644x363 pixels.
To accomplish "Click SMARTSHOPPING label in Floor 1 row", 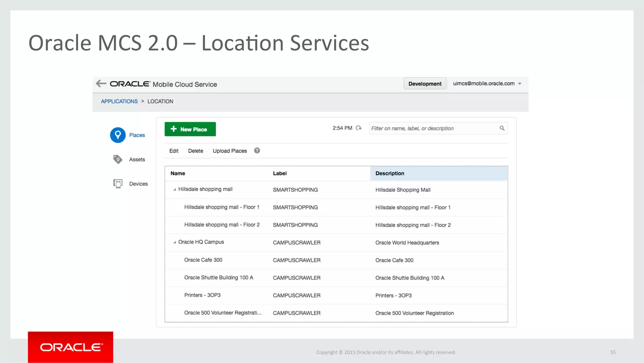I will point(295,207).
